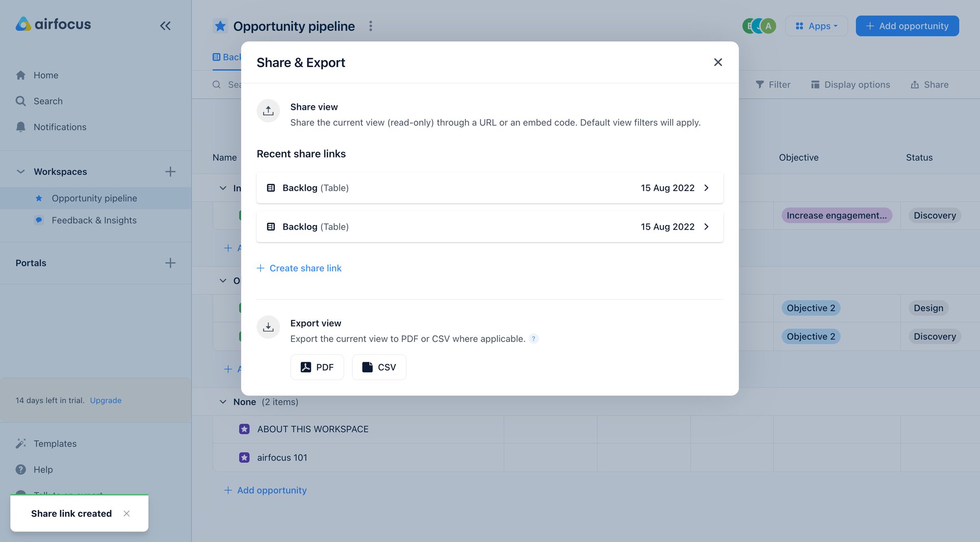Open Templates

coord(55,444)
